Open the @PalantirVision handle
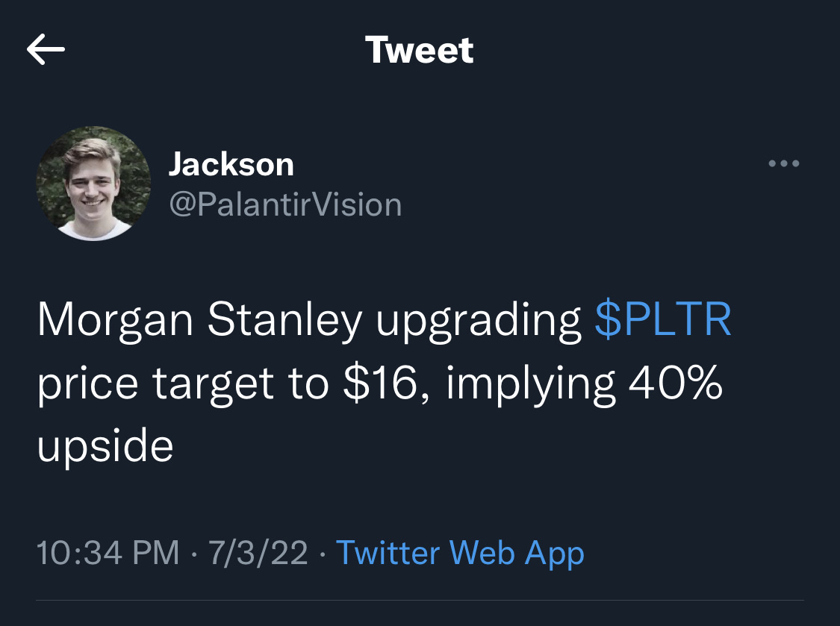 285,204
